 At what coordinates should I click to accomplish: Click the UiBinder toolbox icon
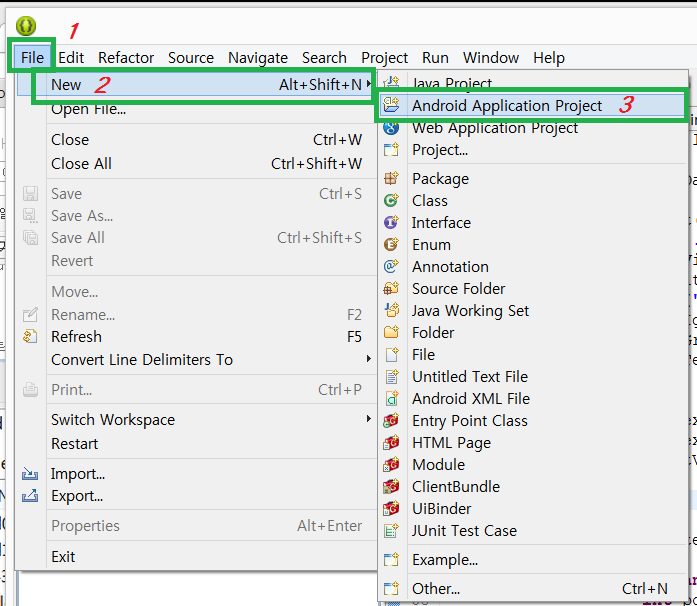click(391, 509)
